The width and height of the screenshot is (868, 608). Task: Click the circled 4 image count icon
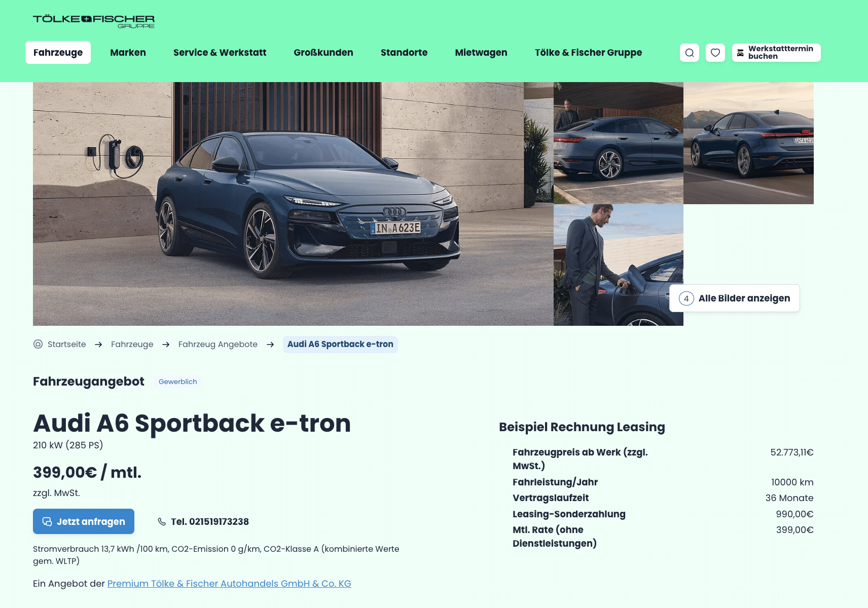(x=686, y=298)
